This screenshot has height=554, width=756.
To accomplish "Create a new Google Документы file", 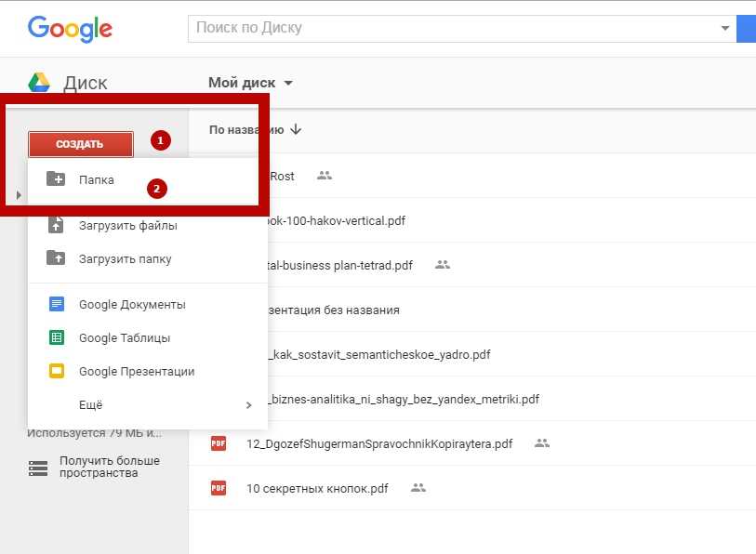I will 148,304.
